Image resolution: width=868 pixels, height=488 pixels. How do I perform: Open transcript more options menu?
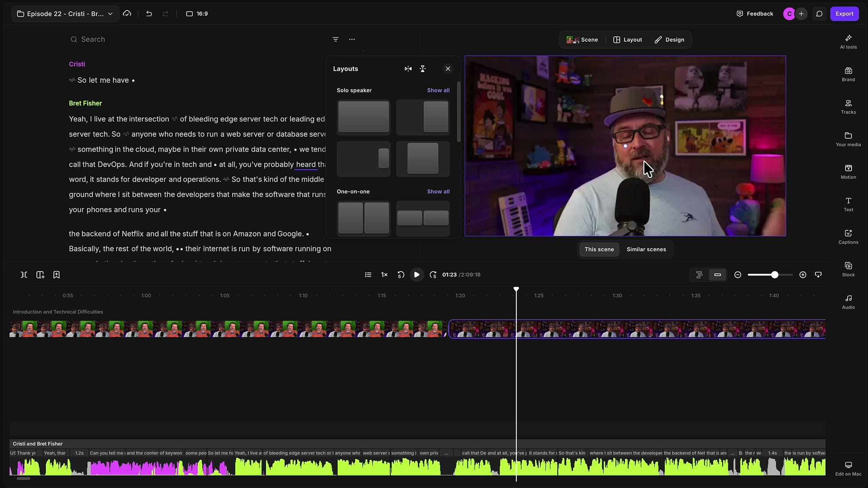click(x=352, y=39)
